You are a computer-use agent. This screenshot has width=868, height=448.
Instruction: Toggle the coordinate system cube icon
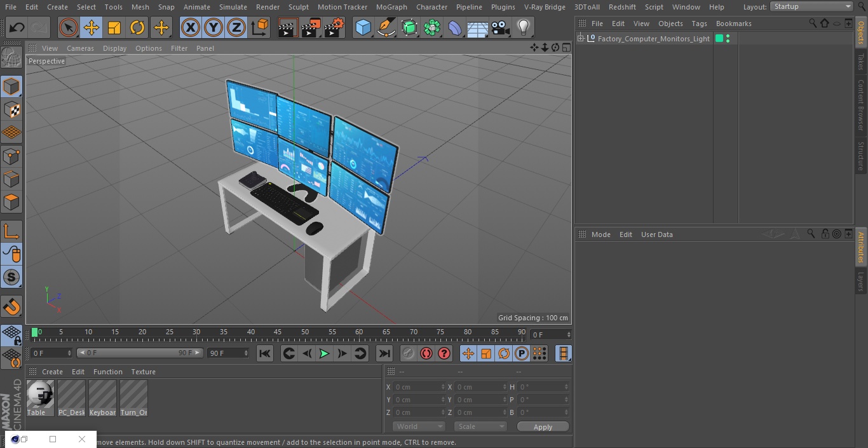click(x=259, y=27)
